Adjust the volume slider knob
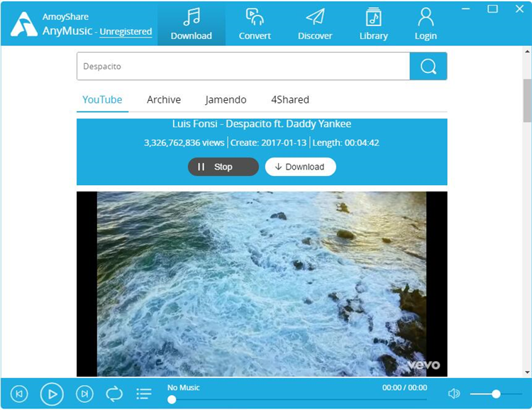This screenshot has height=410, width=532. (x=496, y=394)
